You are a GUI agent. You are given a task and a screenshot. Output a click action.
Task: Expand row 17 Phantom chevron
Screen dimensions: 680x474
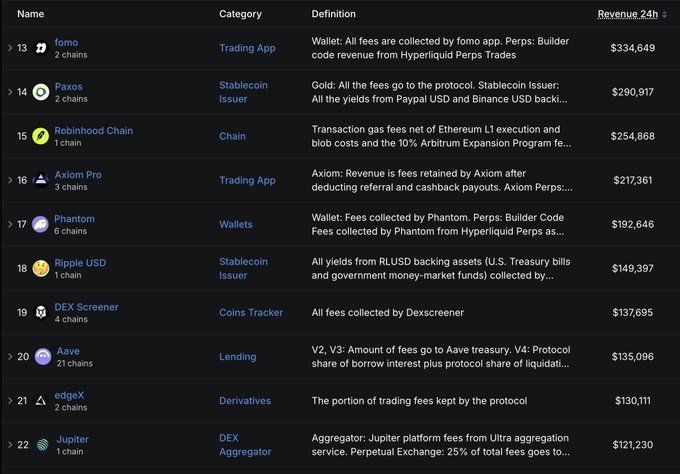10,224
